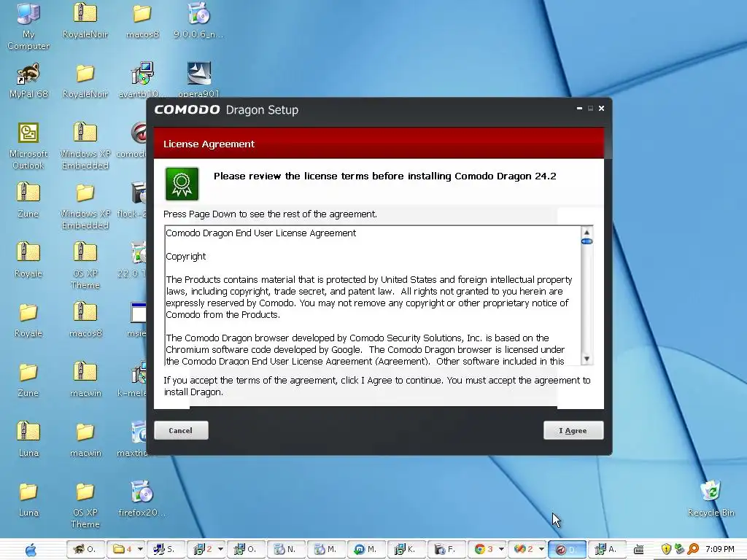Select the avantb10... setup icon
The width and height of the screenshot is (747, 560).
[142, 80]
